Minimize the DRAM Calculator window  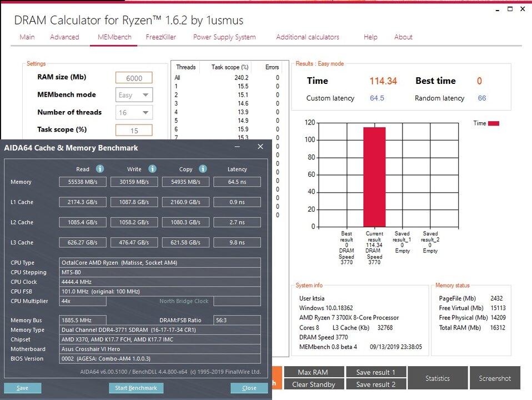[x=498, y=9]
